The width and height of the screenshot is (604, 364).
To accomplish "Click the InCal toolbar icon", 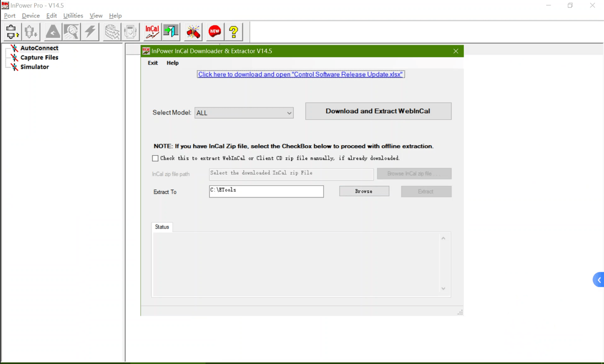I will click(x=152, y=32).
